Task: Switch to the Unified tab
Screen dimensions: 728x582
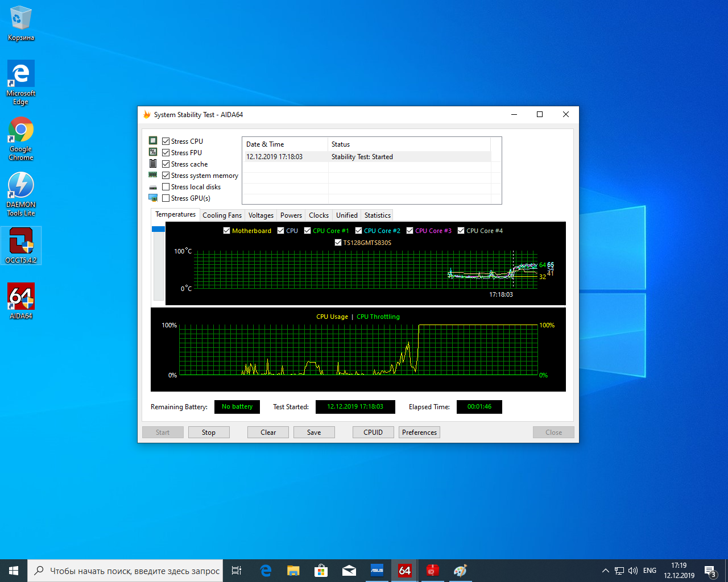Action: (347, 215)
